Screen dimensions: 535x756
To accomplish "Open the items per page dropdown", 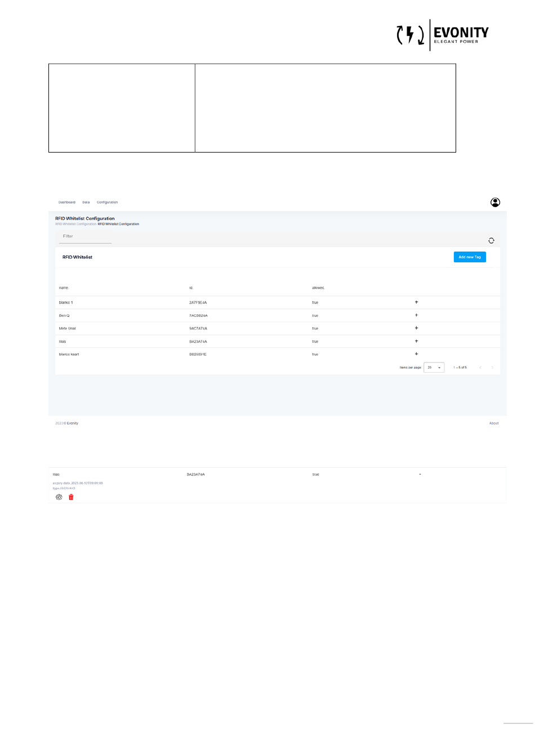I will coord(434,368).
